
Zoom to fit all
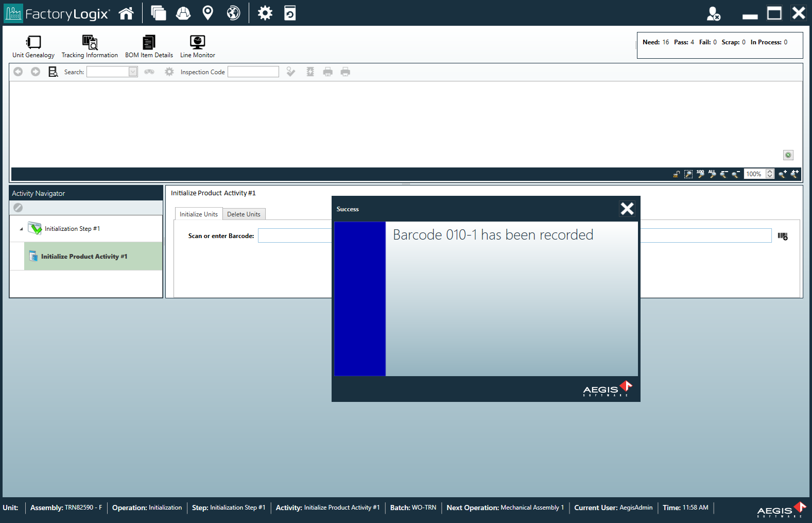[x=713, y=174]
